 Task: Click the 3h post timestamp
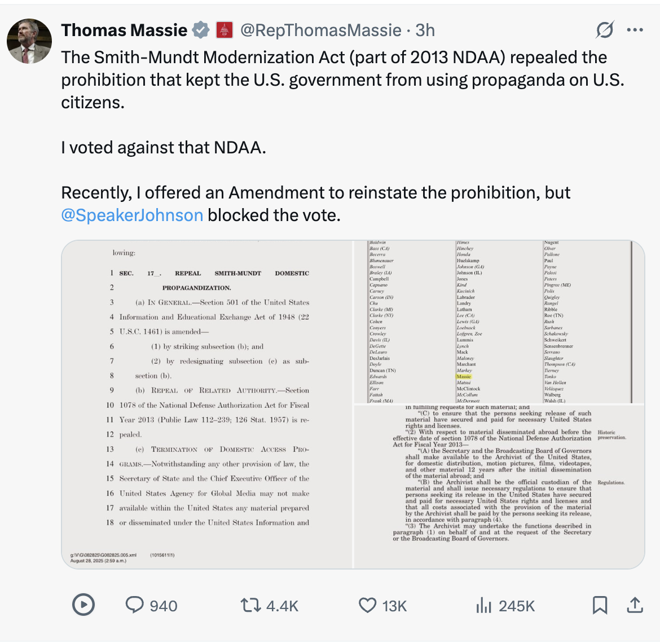pos(425,30)
